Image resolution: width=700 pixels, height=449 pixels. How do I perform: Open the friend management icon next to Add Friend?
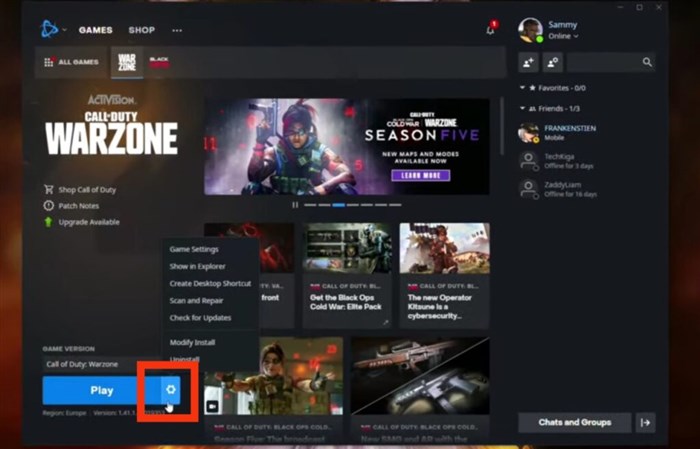tap(553, 62)
